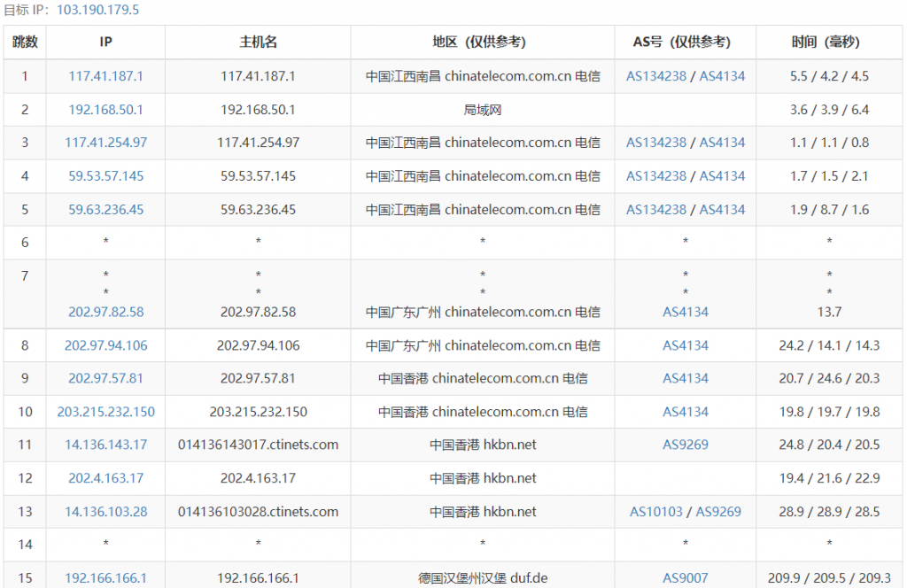
Task: Click the 主机名 column header
Action: pos(258,42)
